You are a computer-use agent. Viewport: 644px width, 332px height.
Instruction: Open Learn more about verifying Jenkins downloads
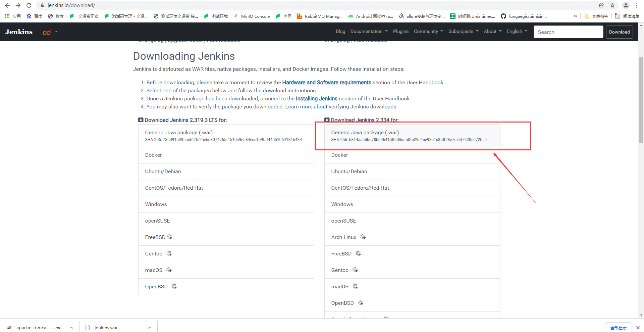[341, 107]
